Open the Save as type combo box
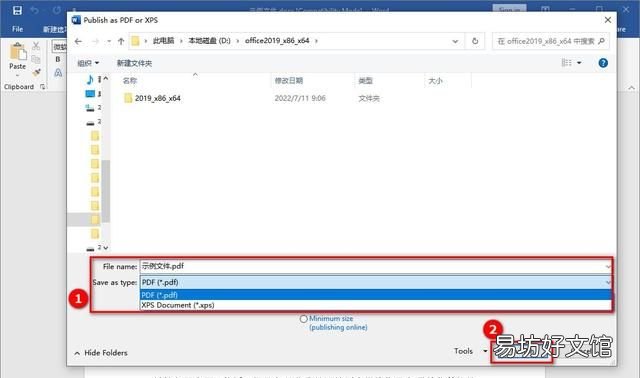The height and width of the screenshot is (378, 640). coord(376,282)
